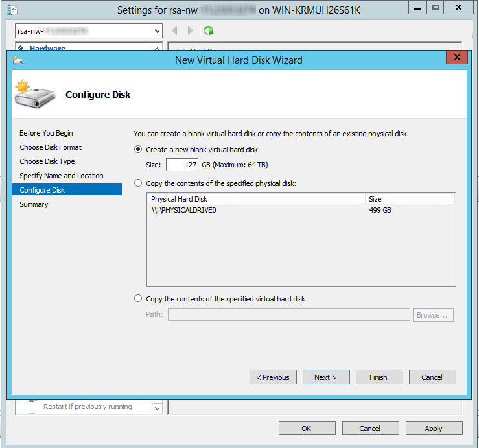Click the Settings window title bar icon

12,10
